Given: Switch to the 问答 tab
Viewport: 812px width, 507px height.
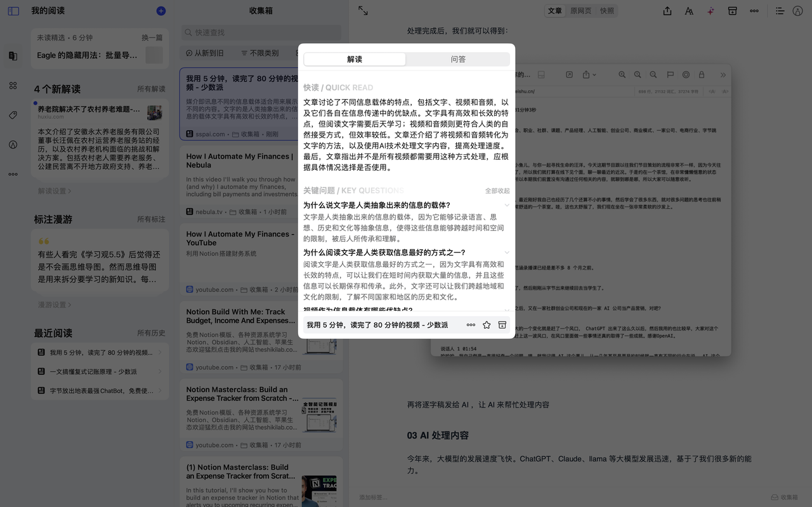Looking at the screenshot, I should (458, 59).
